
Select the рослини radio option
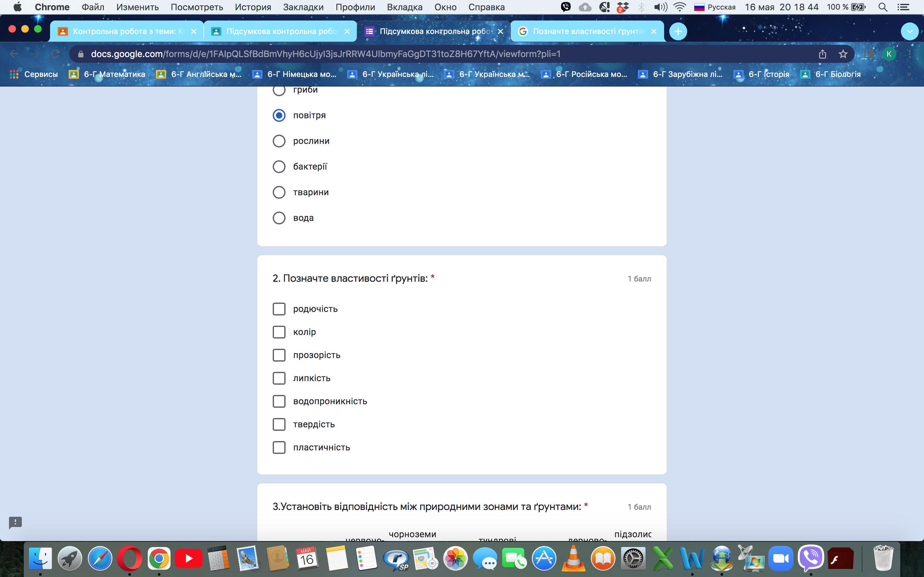(279, 141)
